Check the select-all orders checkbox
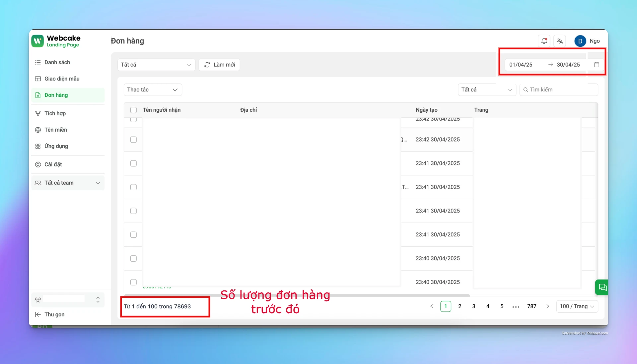The image size is (637, 364). (133, 110)
